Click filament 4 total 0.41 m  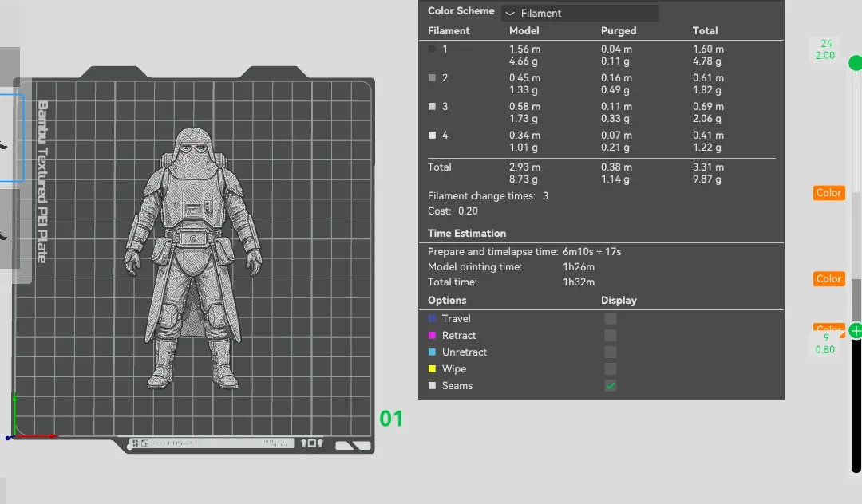coord(708,135)
